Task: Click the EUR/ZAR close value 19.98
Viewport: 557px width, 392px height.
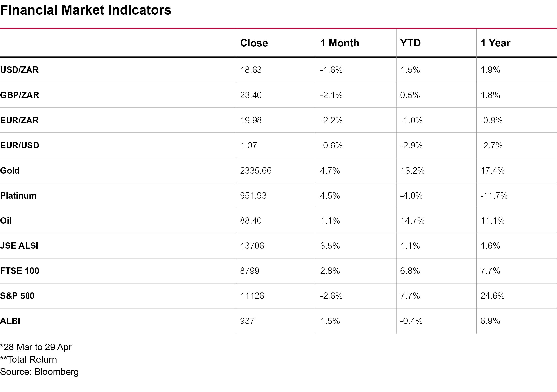Action: tap(251, 120)
